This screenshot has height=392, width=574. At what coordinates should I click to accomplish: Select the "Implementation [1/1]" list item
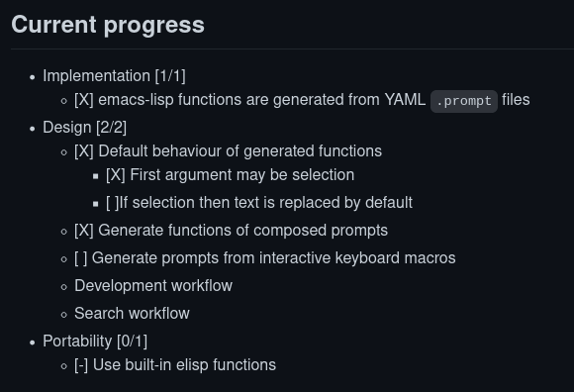114,76
